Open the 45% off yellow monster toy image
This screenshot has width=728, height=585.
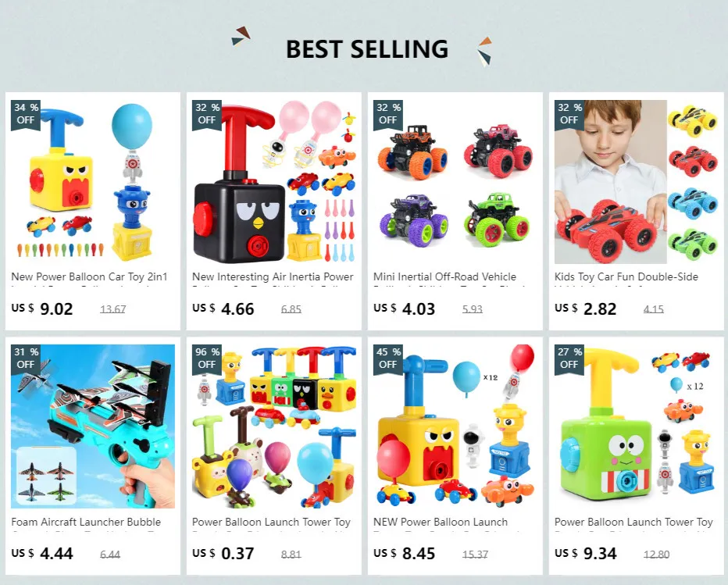(x=455, y=426)
